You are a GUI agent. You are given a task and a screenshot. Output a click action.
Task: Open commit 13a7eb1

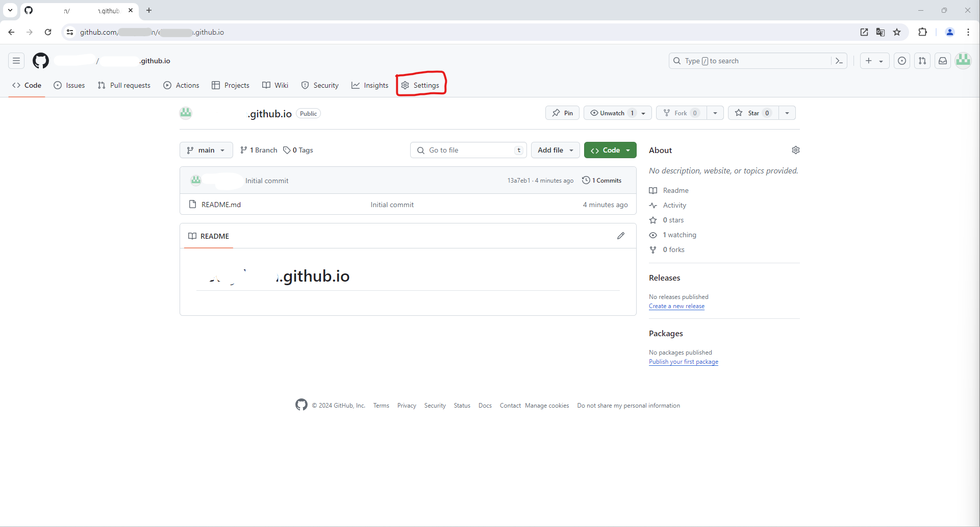pyautogui.click(x=518, y=181)
